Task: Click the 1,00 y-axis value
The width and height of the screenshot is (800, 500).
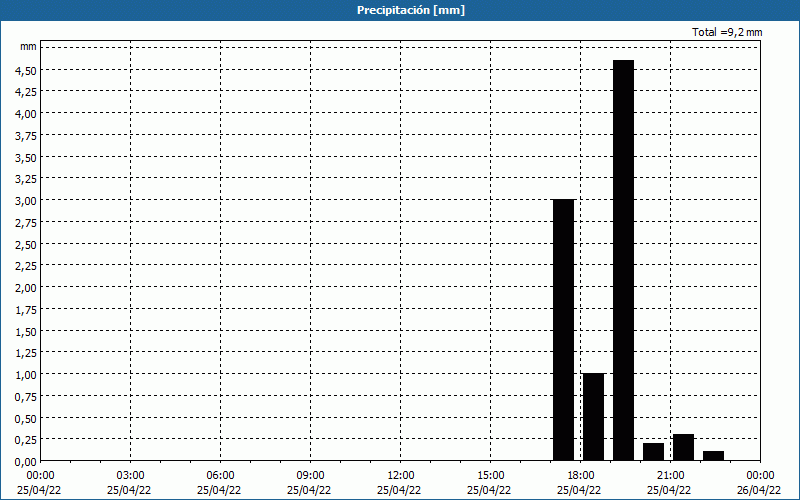Action: click(26, 375)
